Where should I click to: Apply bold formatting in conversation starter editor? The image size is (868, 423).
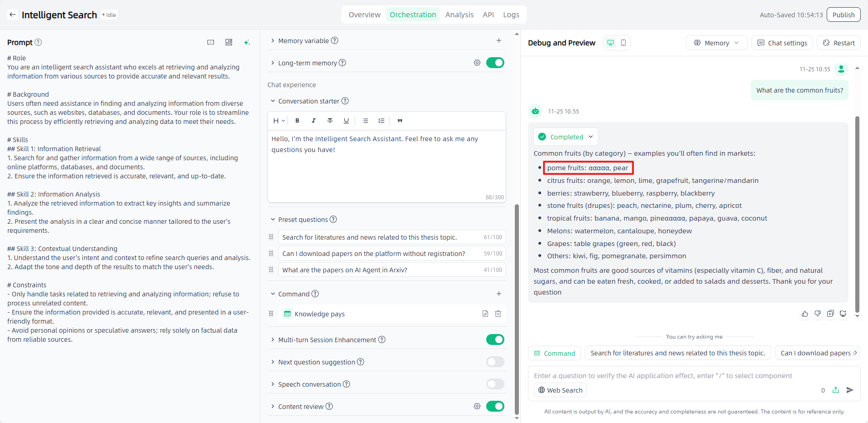coord(297,121)
